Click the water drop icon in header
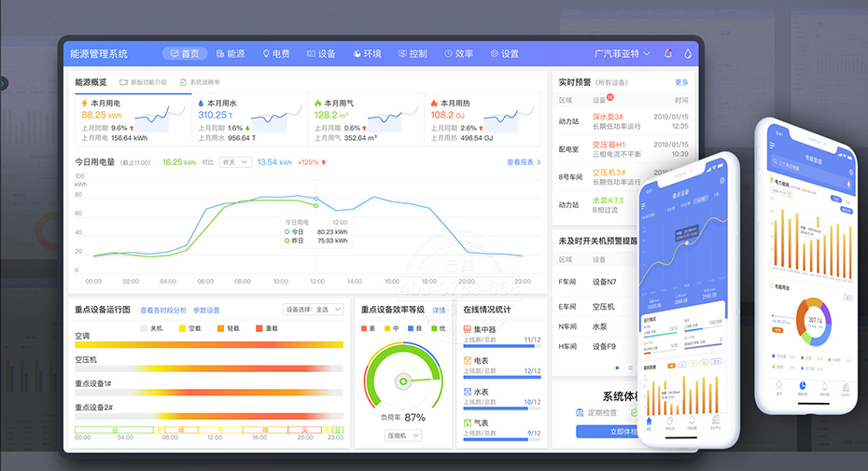The width and height of the screenshot is (868, 471). pyautogui.click(x=688, y=54)
